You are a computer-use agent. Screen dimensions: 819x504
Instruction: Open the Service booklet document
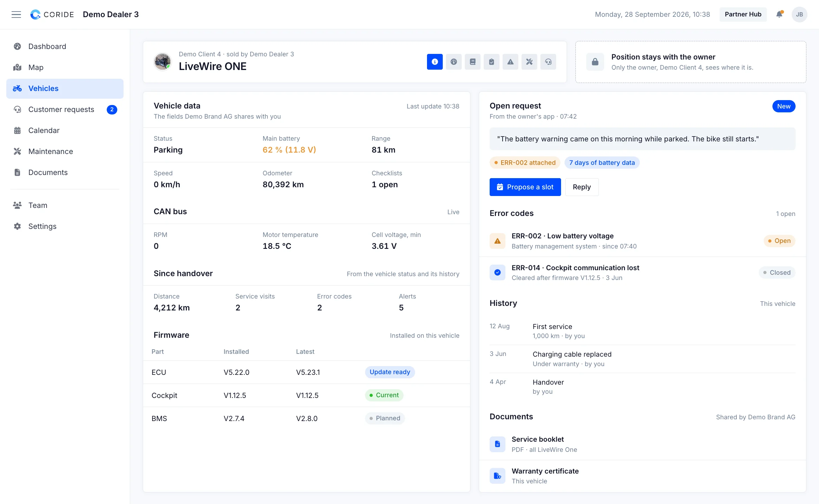click(642, 444)
